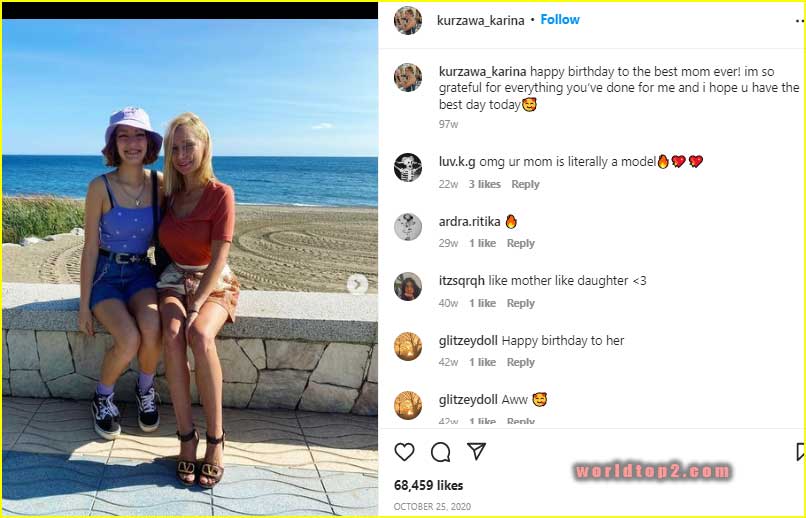Open ardra.ritika profile avatar
806x518 pixels.
tap(408, 227)
